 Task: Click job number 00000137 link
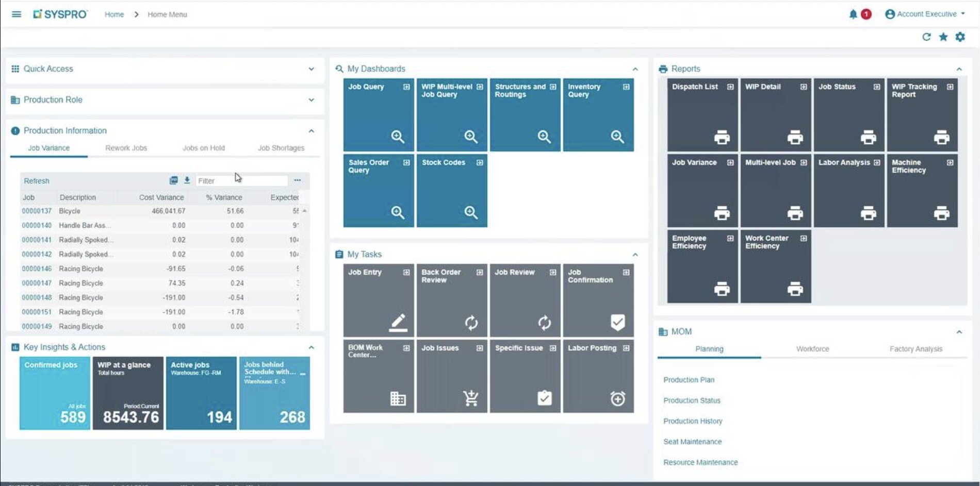tap(37, 211)
